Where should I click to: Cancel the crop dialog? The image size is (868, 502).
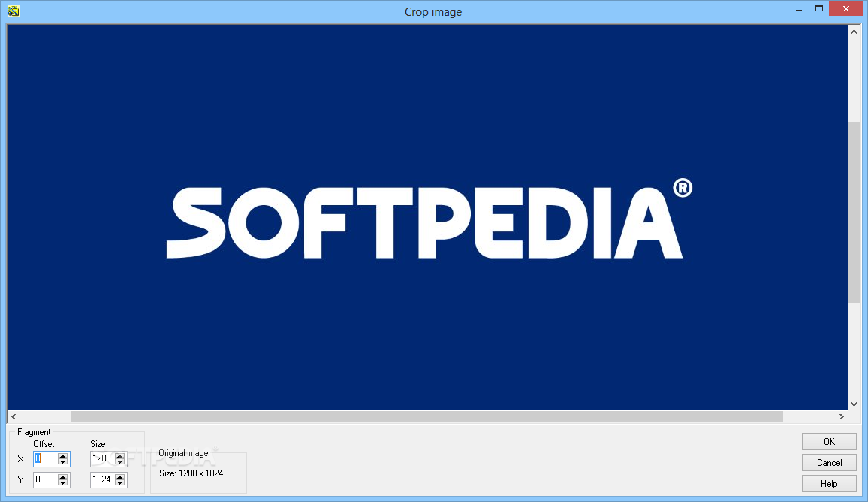[829, 463]
